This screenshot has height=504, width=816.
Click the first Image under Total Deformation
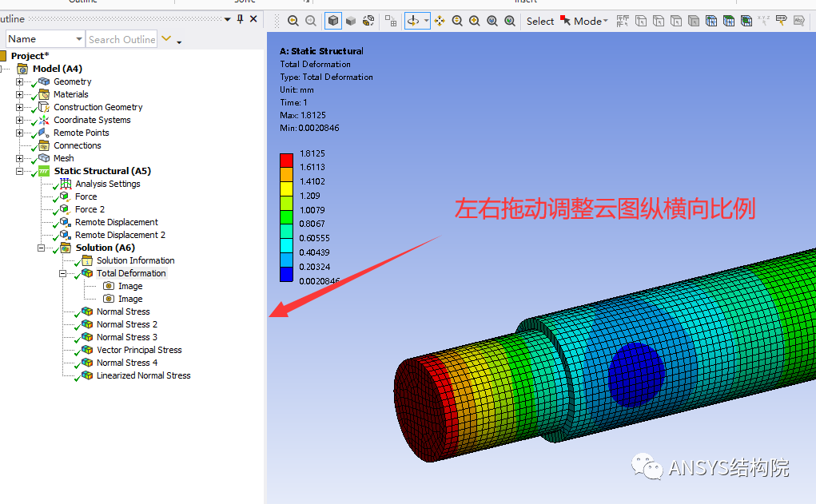point(130,286)
